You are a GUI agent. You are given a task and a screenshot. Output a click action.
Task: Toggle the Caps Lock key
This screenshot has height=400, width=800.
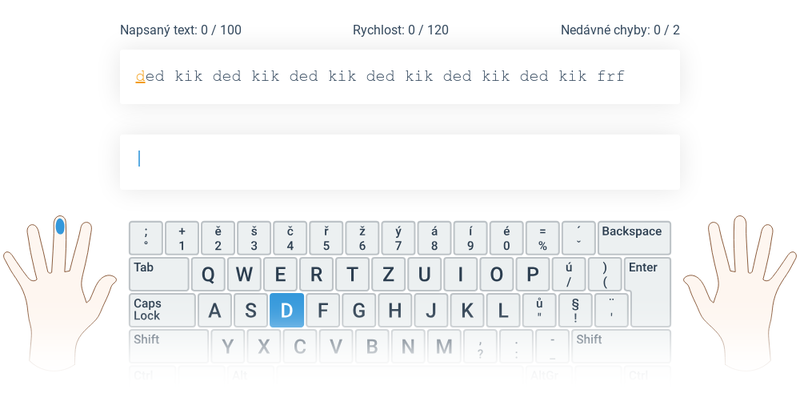(162, 310)
